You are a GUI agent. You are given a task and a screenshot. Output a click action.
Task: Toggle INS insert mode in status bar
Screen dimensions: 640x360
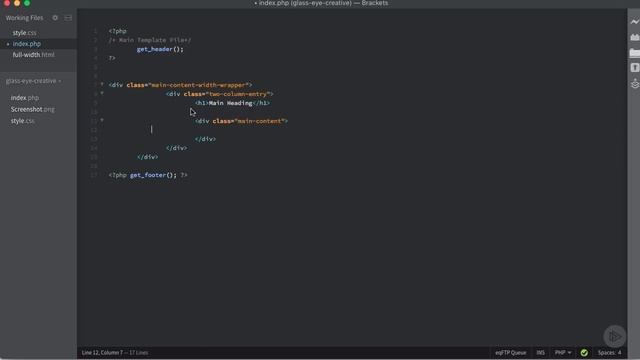point(540,352)
